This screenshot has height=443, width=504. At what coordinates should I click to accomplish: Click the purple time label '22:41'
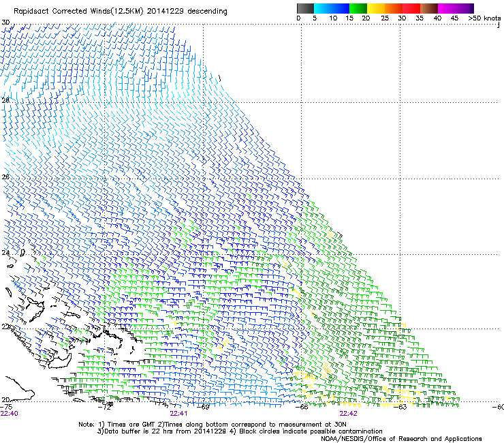(178, 414)
